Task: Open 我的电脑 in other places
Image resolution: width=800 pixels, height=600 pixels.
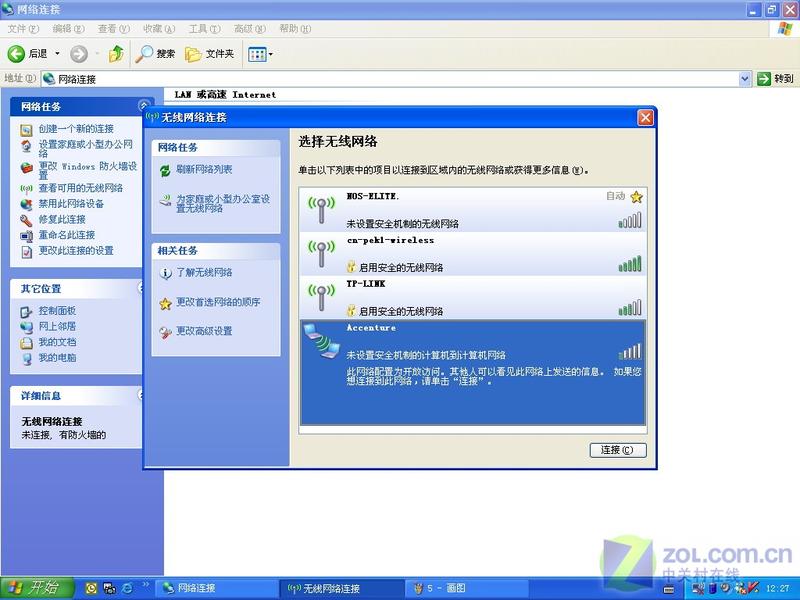Action: pyautogui.click(x=57, y=358)
